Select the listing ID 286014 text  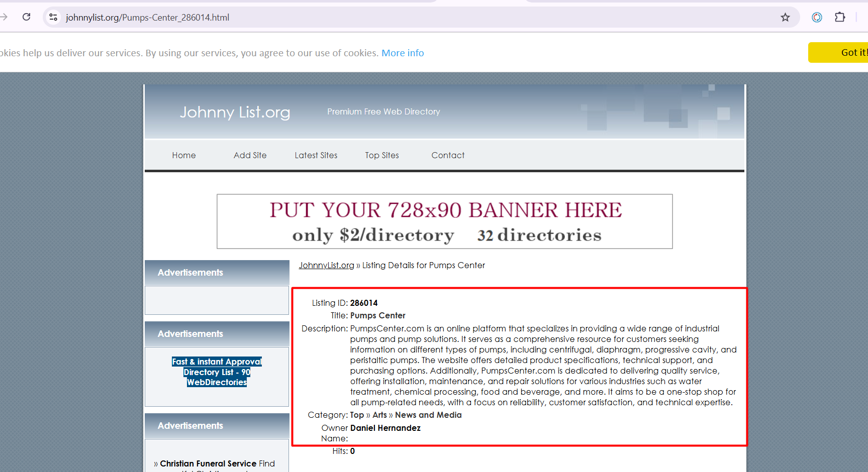(364, 303)
